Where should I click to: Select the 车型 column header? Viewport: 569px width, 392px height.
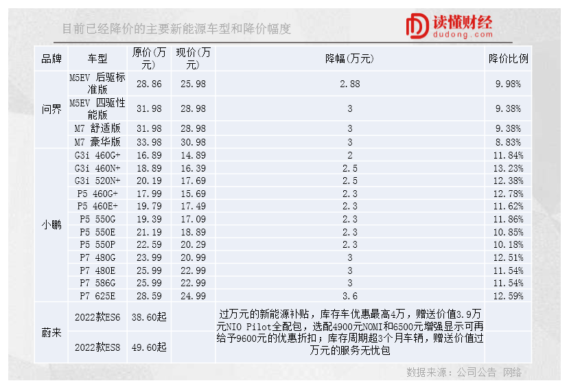tap(97, 59)
